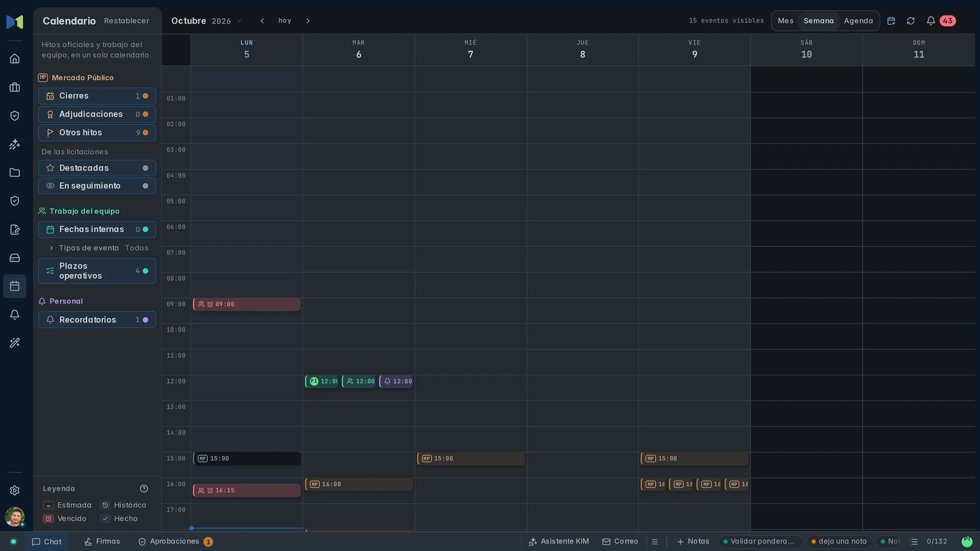Image resolution: width=980 pixels, height=551 pixels.
Task: Select the calendar icon in sidebar
Action: [x=15, y=286]
